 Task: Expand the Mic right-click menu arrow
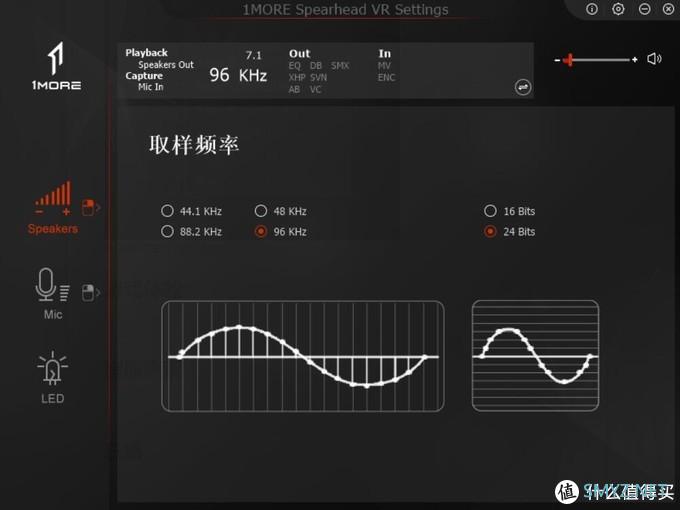(91, 293)
